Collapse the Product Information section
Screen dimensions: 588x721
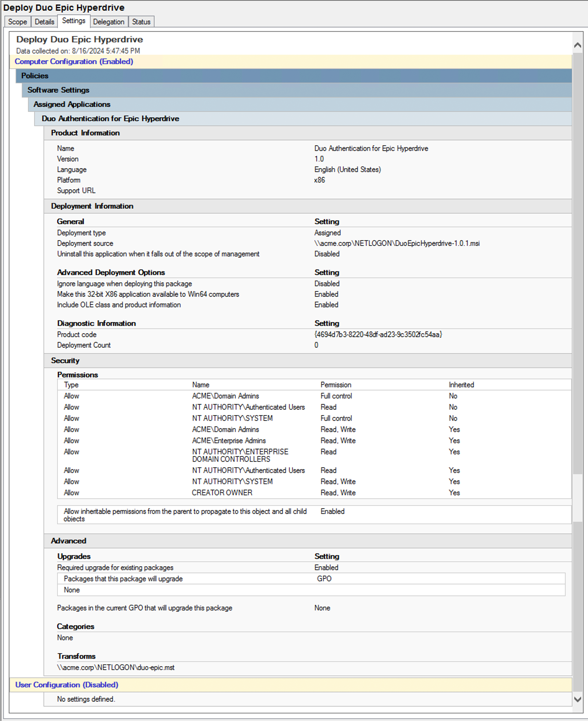tap(85, 133)
